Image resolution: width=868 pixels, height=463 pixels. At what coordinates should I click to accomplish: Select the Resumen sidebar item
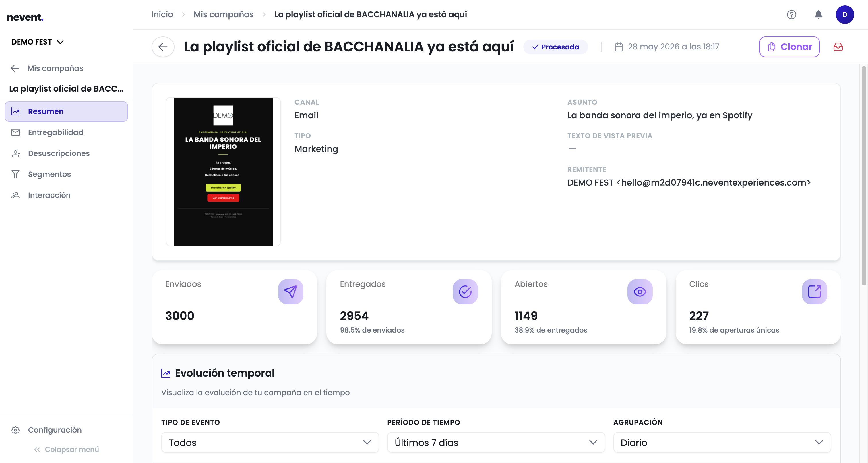66,111
